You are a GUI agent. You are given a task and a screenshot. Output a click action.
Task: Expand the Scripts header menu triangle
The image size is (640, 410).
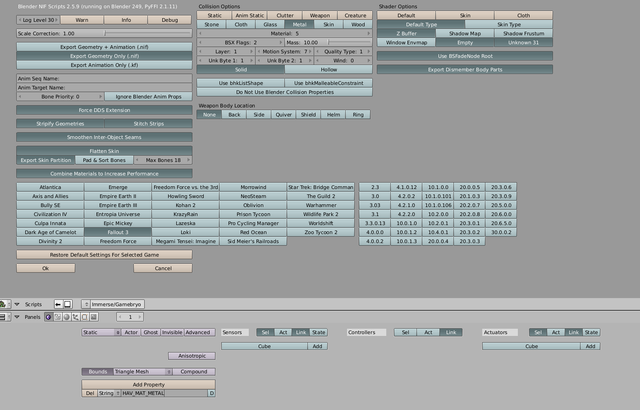click(x=17, y=304)
